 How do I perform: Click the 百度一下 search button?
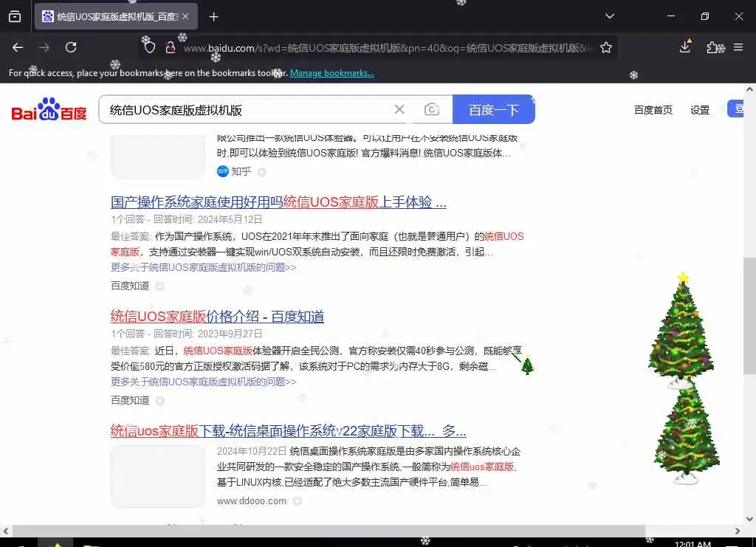(x=494, y=109)
